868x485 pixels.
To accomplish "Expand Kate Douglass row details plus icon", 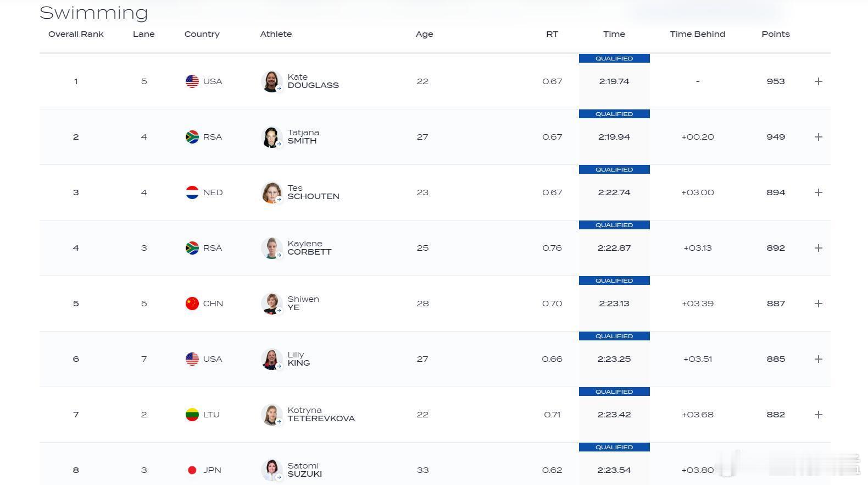I will [x=818, y=81].
